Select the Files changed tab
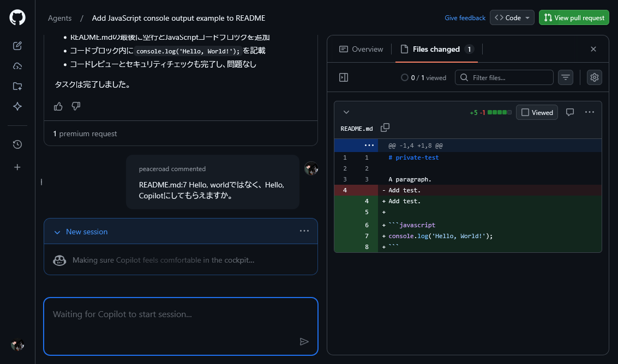This screenshot has width=618, height=364. click(436, 49)
